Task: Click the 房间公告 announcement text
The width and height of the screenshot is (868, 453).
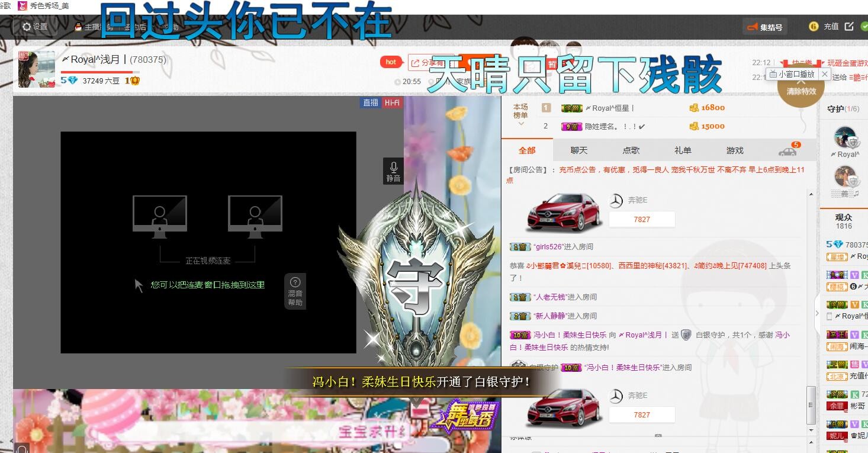Action: pyautogui.click(x=654, y=175)
